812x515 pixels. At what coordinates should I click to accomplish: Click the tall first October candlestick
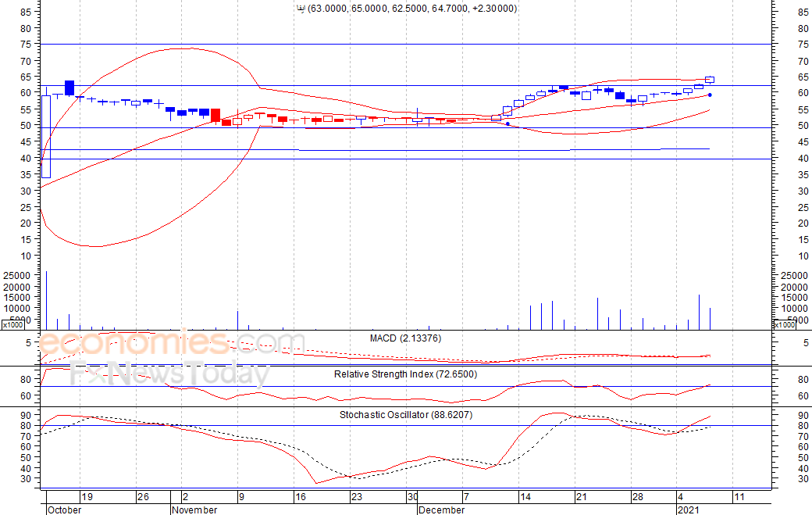tap(46, 136)
